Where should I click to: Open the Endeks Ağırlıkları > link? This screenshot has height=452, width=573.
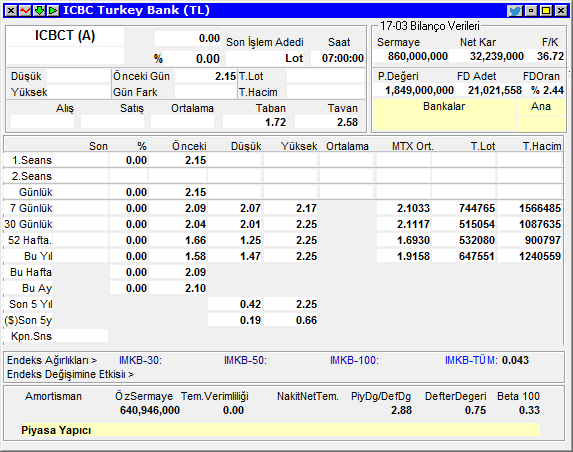tap(52, 360)
